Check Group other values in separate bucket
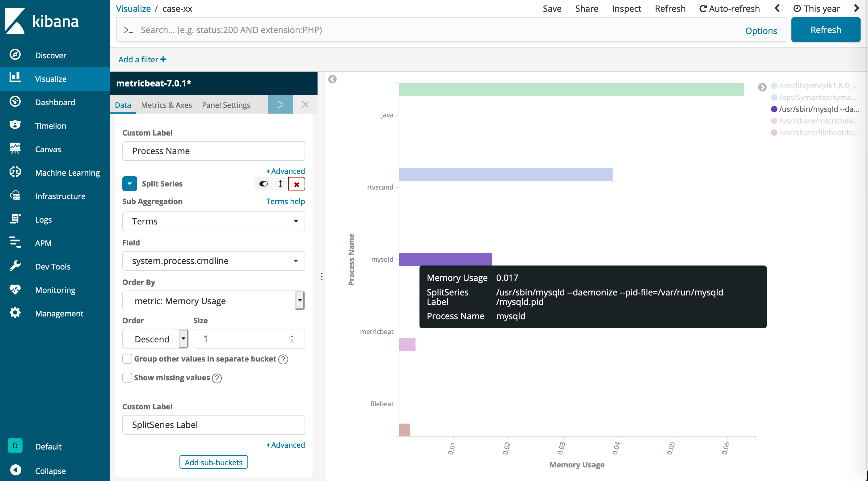Screen dimensions: 868x481 (127, 359)
